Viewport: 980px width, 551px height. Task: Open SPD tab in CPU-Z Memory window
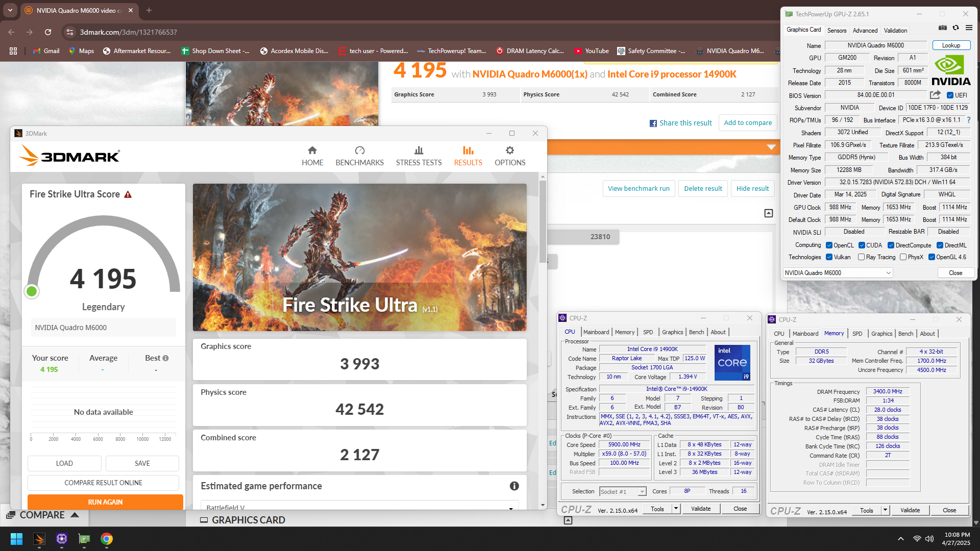pos(857,334)
